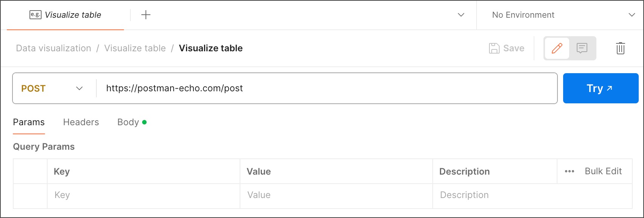This screenshot has height=218, width=644.
Task: Click the request URL field
Action: click(x=265, y=88)
